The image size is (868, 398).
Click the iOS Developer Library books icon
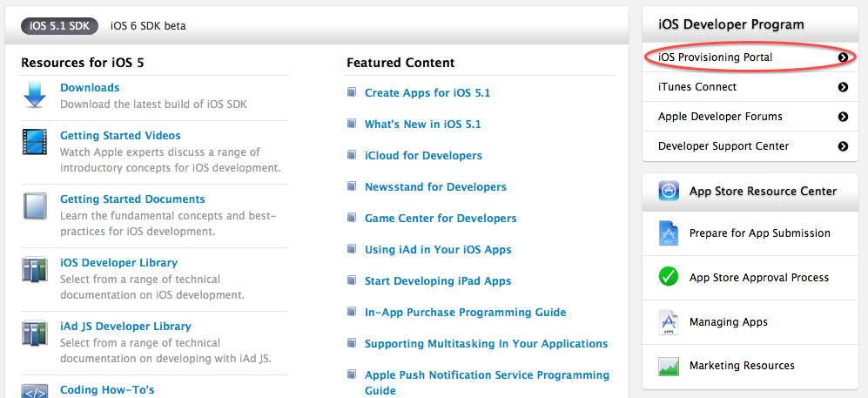pos(35,270)
